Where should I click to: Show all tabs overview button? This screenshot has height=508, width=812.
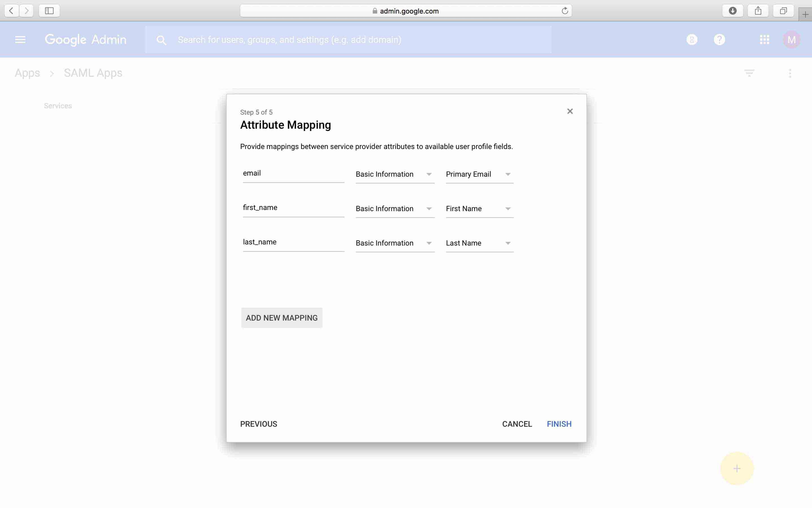click(x=783, y=11)
